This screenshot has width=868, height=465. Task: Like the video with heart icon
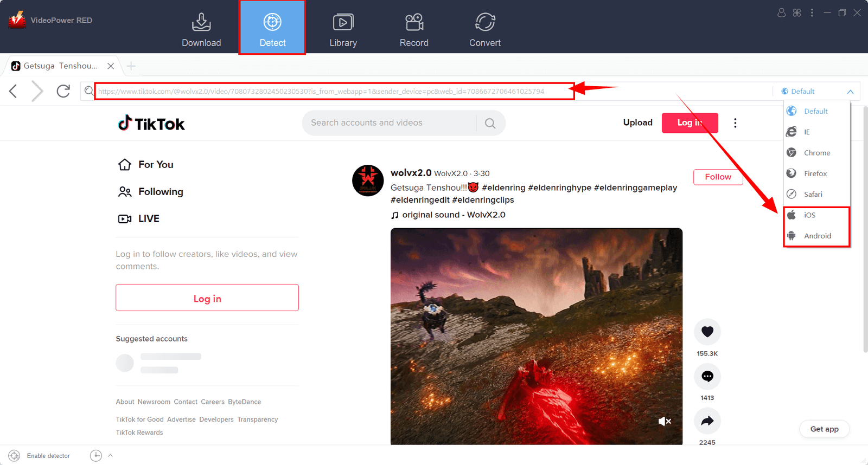tap(707, 332)
